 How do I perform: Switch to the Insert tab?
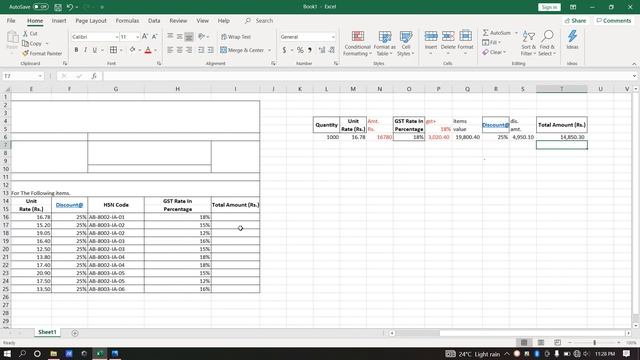[x=59, y=20]
